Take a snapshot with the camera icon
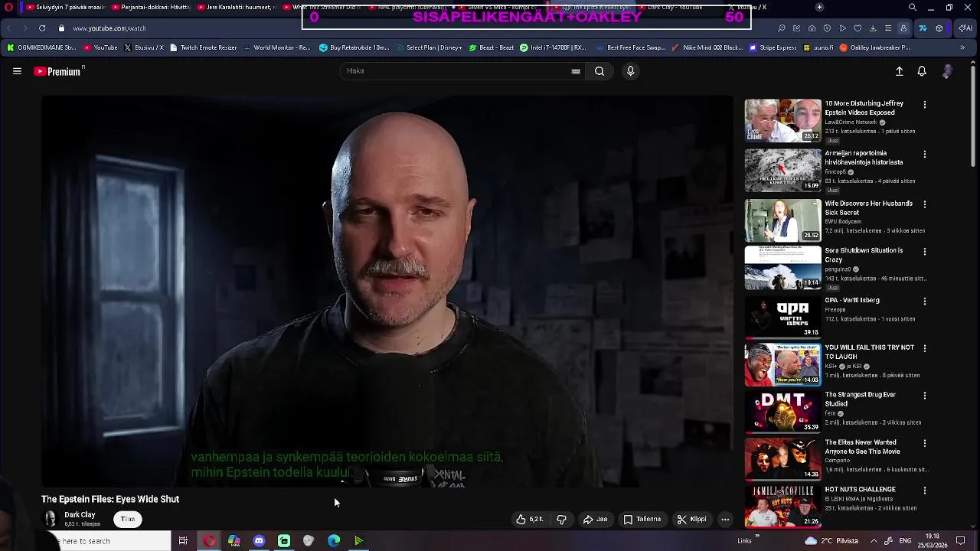This screenshot has height=551, width=980. point(812,28)
